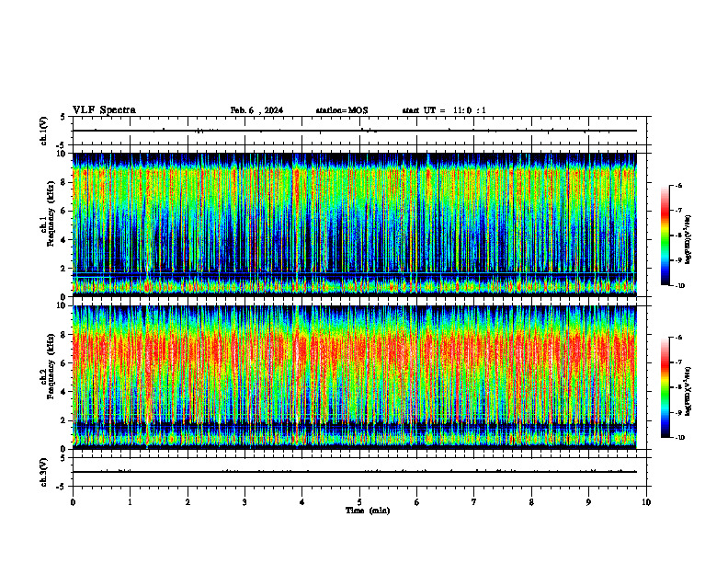728x563 pixels.
Task: Click the time axis tick label "2"
Action: (x=188, y=502)
